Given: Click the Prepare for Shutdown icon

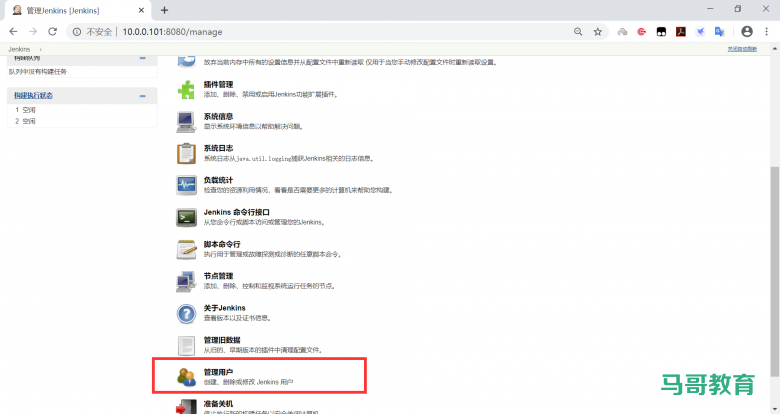Looking at the screenshot, I should (x=187, y=407).
